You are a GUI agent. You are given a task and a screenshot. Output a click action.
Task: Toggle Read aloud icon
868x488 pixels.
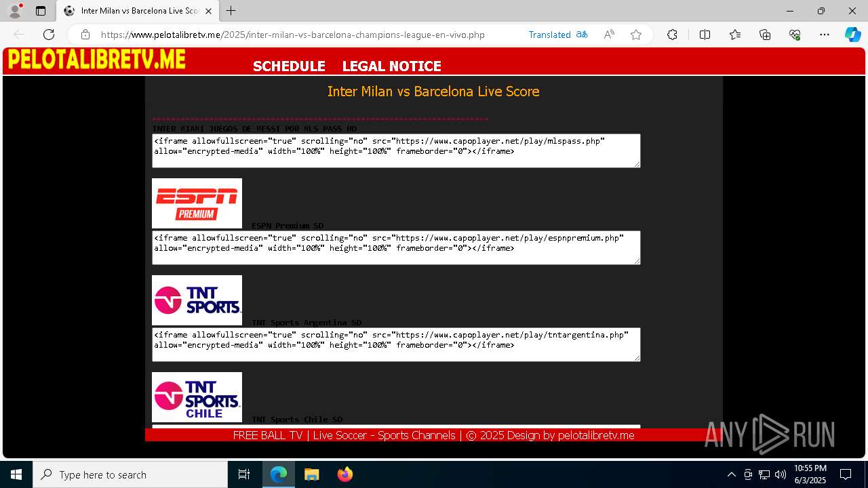tap(609, 35)
